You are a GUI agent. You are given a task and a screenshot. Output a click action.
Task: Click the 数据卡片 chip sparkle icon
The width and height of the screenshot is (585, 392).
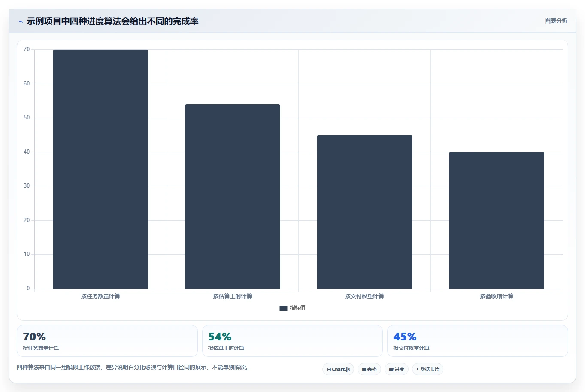[417, 369]
